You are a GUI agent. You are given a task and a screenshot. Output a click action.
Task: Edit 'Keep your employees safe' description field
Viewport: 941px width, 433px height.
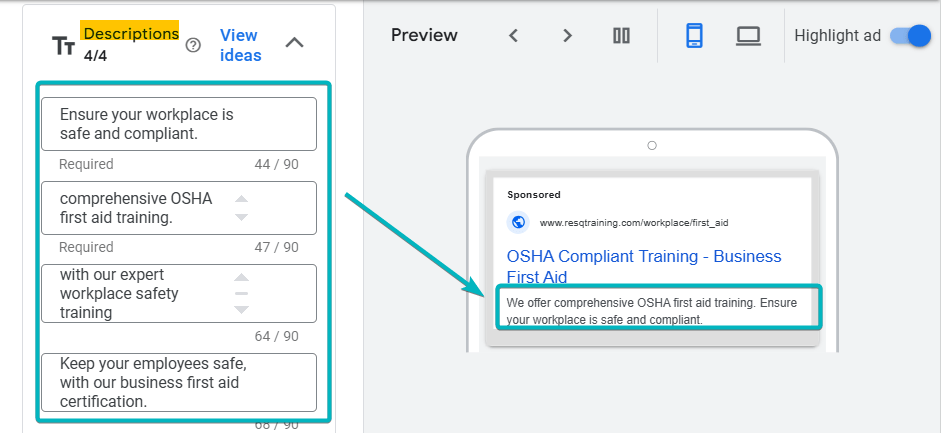pyautogui.click(x=179, y=383)
